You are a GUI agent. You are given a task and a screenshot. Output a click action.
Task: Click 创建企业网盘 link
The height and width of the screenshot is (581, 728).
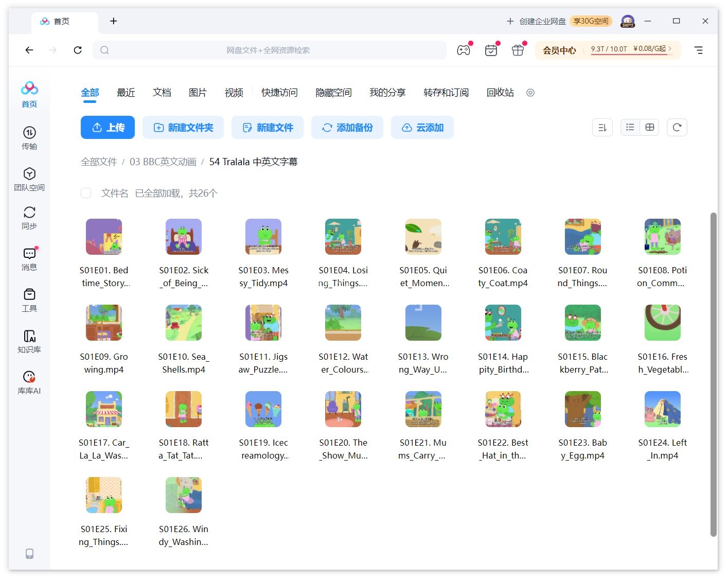pyautogui.click(x=543, y=21)
